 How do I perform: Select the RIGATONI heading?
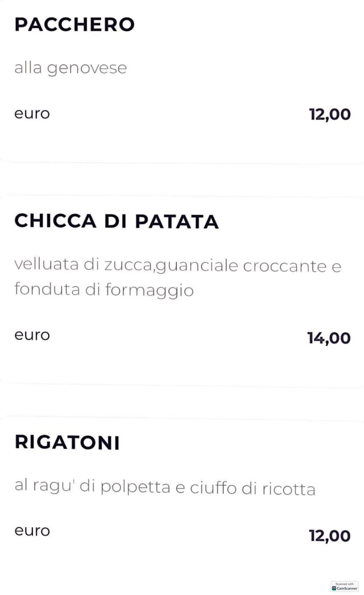point(67,443)
